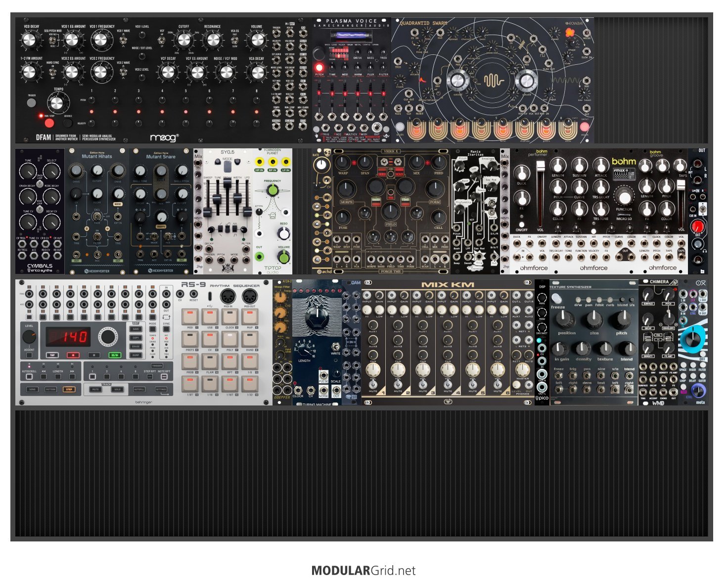Click the DFAM RESONANCE knob
This screenshot has height=581, width=728.
pos(212,40)
